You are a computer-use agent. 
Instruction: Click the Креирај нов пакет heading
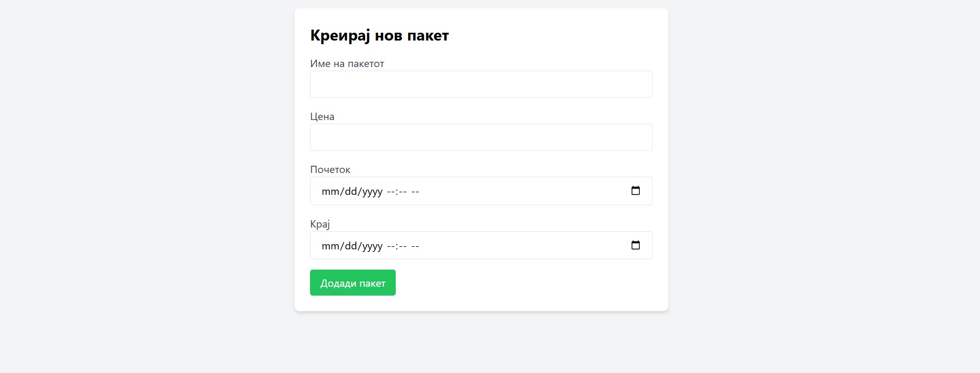379,35
